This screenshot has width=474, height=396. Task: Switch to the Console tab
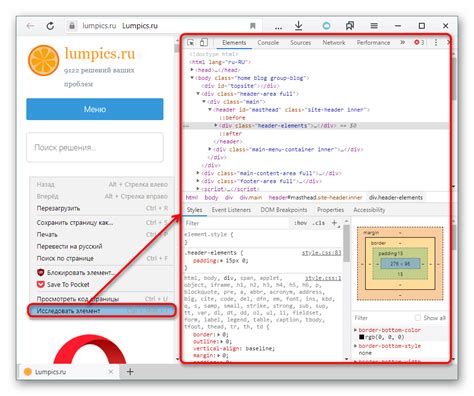268,43
